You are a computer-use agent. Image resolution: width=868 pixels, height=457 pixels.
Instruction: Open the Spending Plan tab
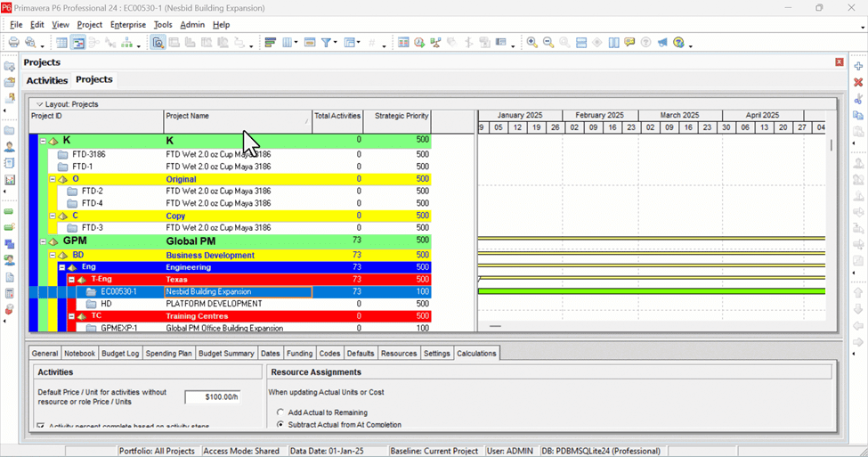(x=169, y=354)
